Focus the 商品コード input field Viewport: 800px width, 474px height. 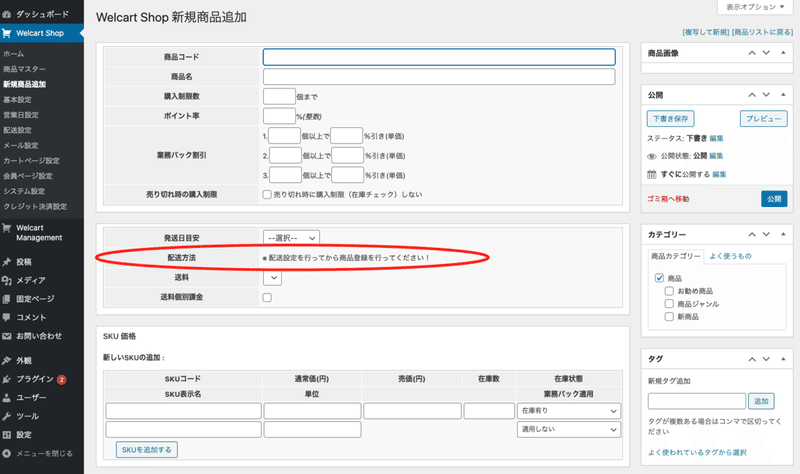pos(439,57)
